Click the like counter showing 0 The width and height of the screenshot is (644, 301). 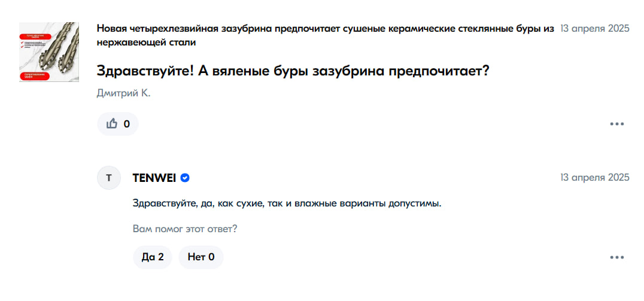coord(126,124)
